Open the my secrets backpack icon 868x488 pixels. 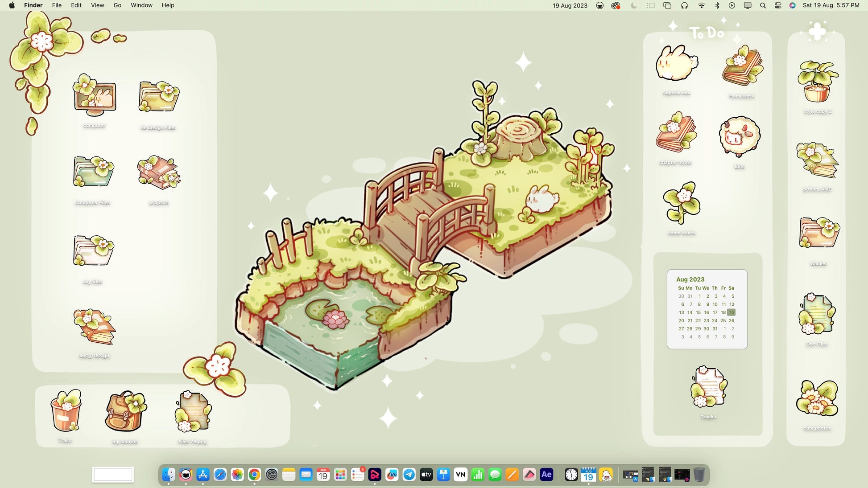click(125, 411)
